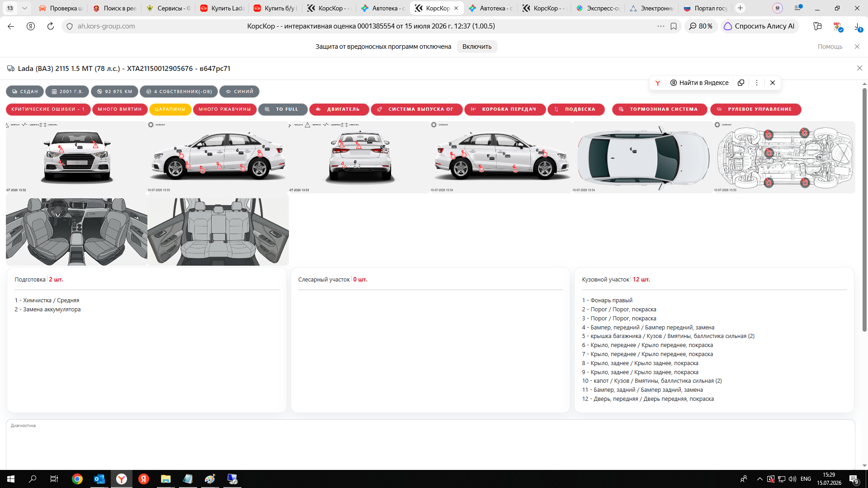Open the Yandex browser taskbar icon
The width and height of the screenshot is (868, 488).
point(122,479)
